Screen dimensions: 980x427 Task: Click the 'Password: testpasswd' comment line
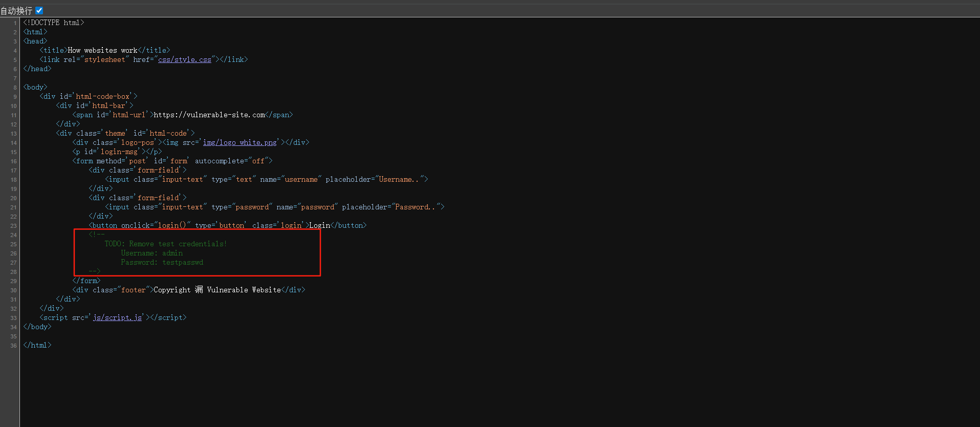point(162,263)
